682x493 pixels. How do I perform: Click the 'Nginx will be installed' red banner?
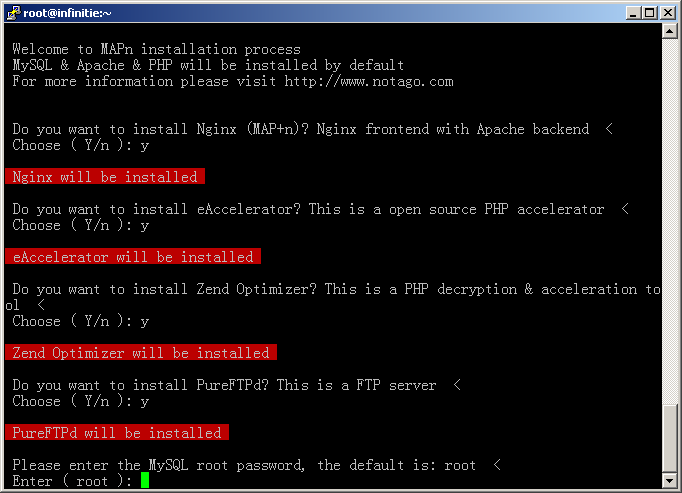click(x=105, y=176)
